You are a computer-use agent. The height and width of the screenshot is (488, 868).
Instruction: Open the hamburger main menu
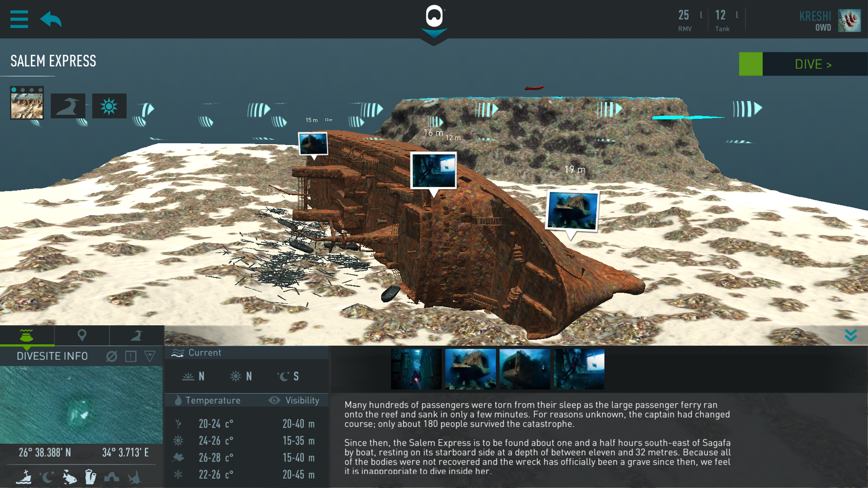pos(19,19)
